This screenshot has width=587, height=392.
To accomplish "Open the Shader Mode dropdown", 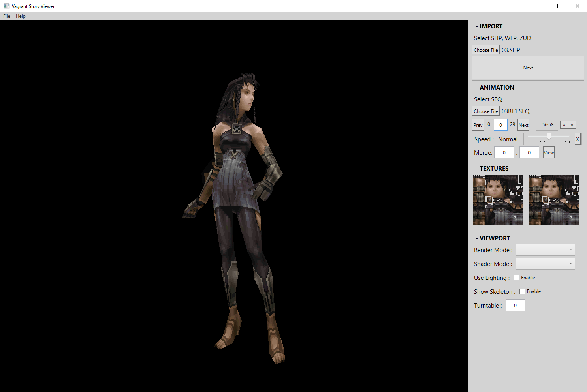I will pyautogui.click(x=546, y=264).
